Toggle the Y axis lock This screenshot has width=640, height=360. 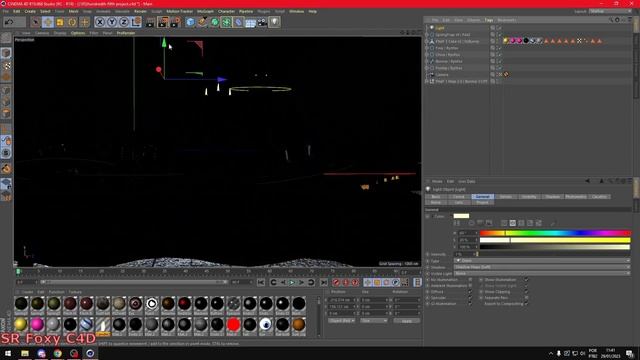pos(112,22)
